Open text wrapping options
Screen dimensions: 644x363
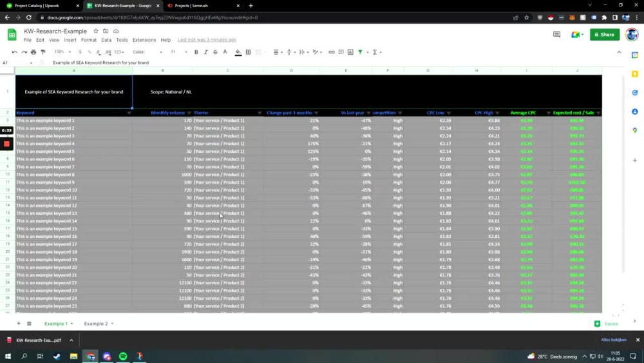pos(303,52)
